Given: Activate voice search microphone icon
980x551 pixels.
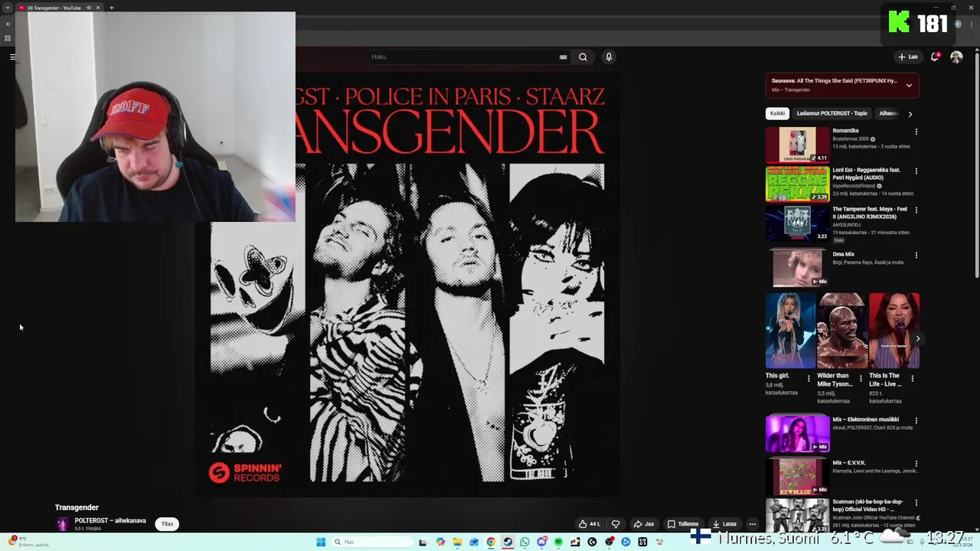Looking at the screenshot, I should point(609,57).
